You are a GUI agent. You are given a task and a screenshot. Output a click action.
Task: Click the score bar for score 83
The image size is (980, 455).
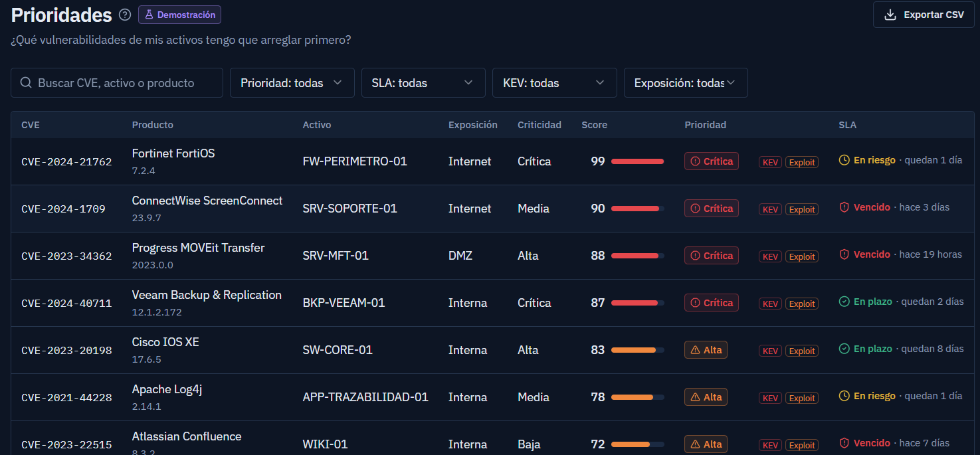click(638, 350)
